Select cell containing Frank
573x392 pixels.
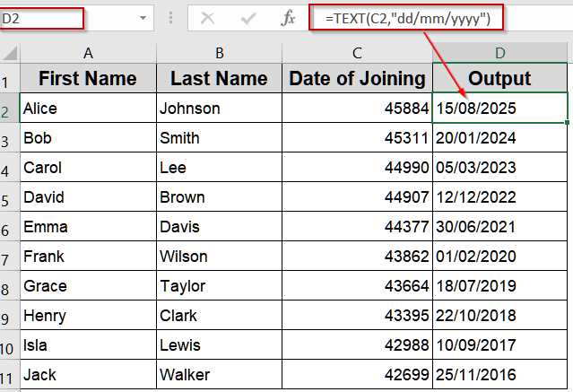pos(88,256)
